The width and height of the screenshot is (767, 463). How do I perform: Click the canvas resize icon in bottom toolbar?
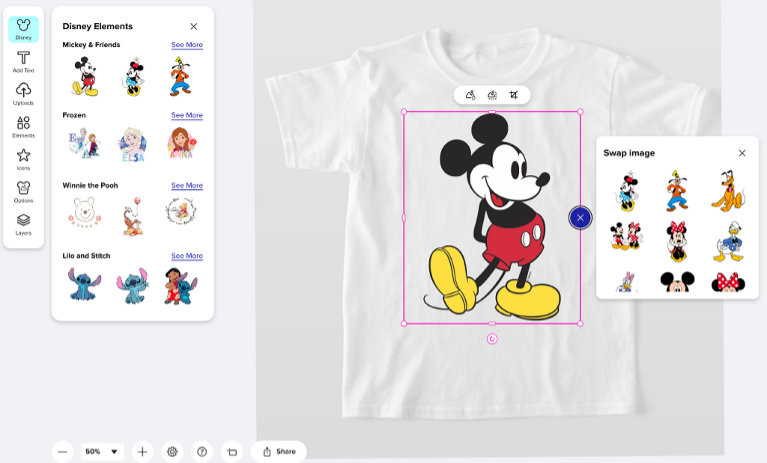(x=232, y=452)
